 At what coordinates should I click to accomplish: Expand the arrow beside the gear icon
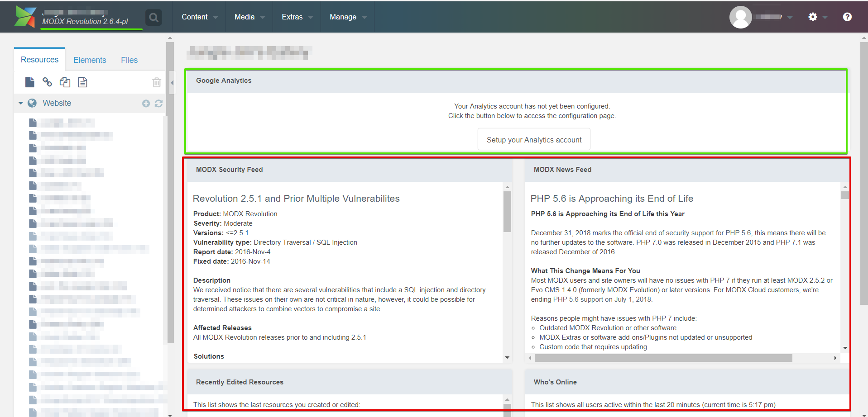825,18
